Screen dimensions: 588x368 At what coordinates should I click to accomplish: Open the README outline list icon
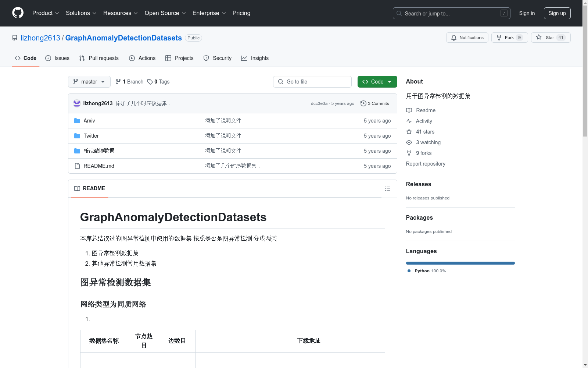(x=387, y=189)
